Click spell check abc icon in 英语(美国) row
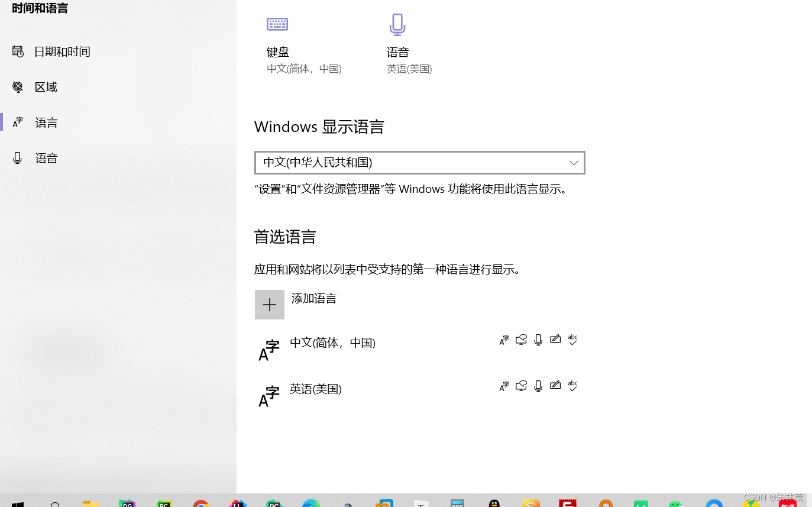This screenshot has width=812, height=507. coord(572,386)
